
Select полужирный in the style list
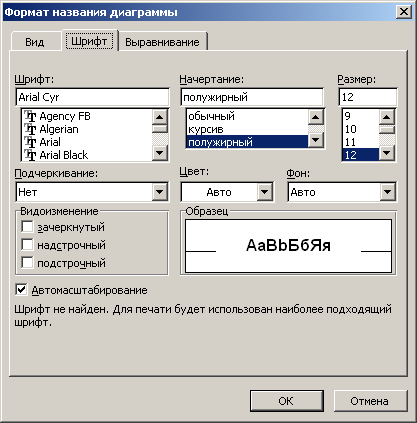click(247, 142)
